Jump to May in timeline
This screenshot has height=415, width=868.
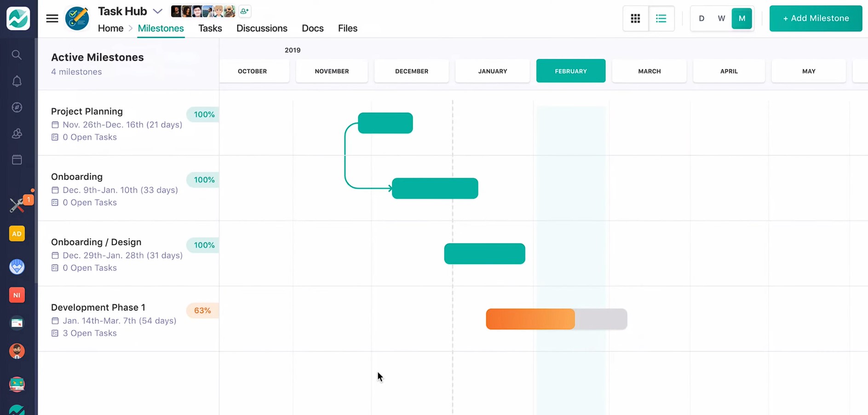809,71
